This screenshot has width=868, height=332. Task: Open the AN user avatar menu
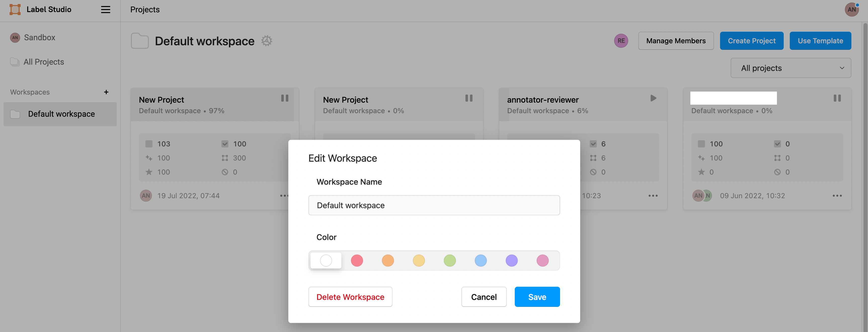pos(851,9)
